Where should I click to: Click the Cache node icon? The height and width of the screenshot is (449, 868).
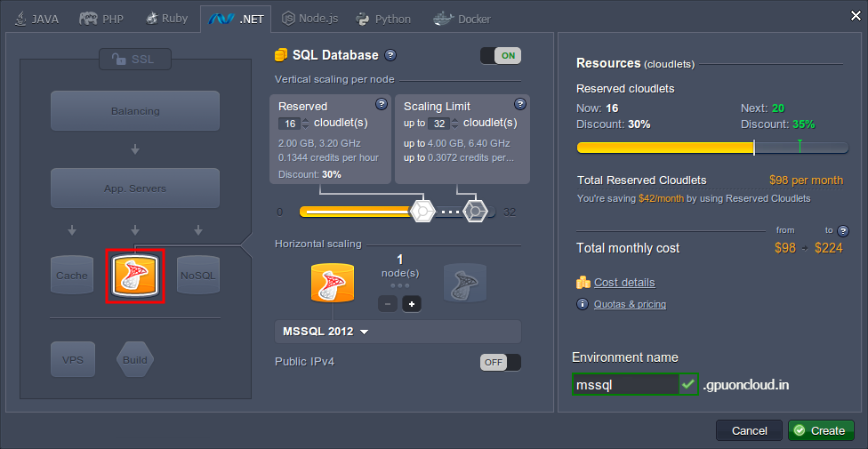pyautogui.click(x=72, y=276)
